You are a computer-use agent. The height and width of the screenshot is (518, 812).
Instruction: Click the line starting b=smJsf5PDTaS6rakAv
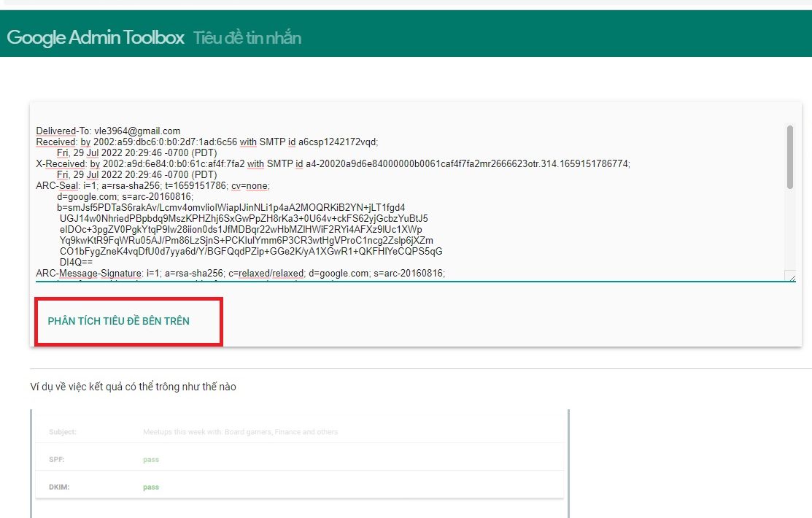(x=231, y=207)
